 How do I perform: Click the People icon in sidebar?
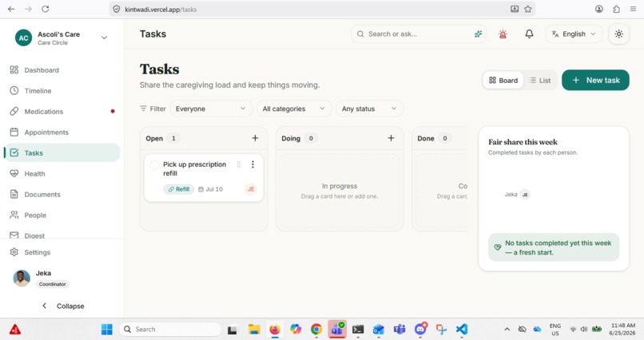point(14,215)
